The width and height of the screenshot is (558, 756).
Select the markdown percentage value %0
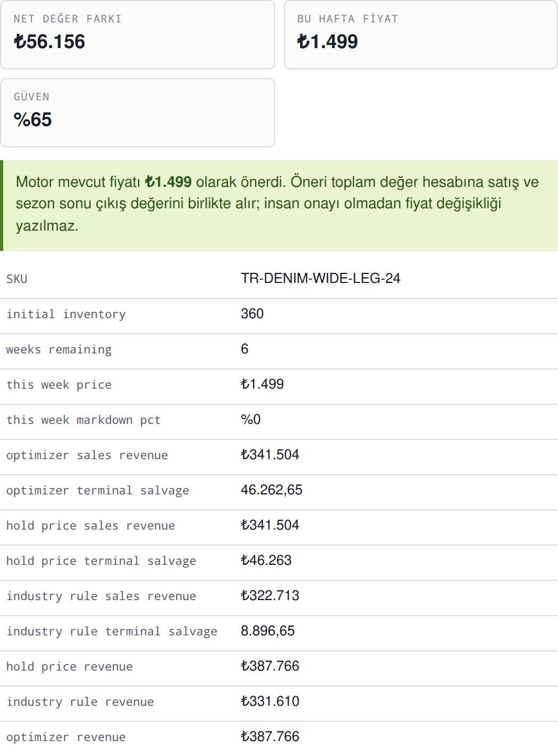[251, 419]
